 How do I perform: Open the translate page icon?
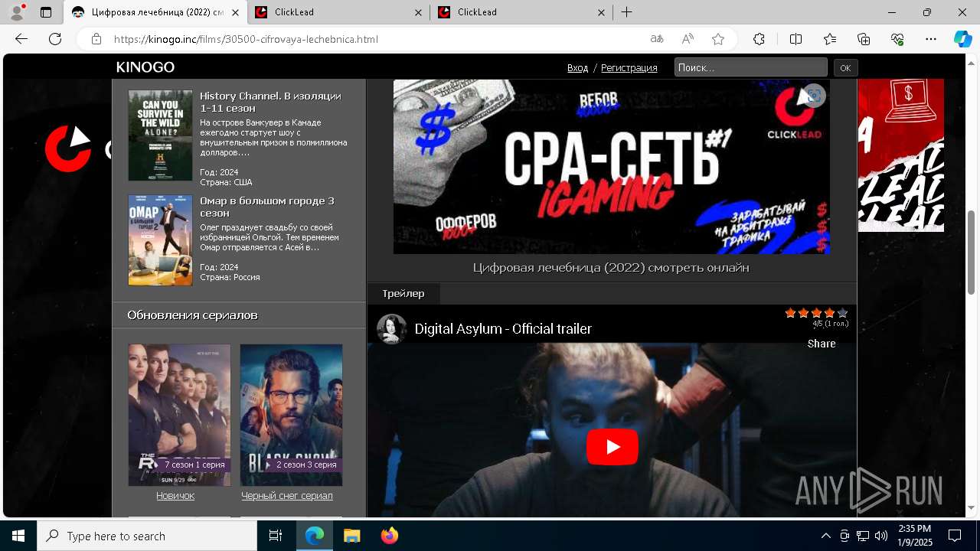tap(657, 39)
